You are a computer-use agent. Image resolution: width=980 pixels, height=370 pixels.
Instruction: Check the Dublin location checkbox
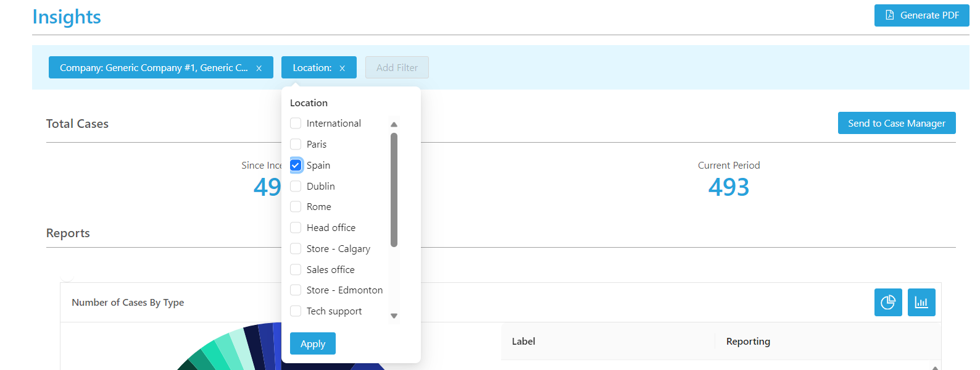[296, 187]
